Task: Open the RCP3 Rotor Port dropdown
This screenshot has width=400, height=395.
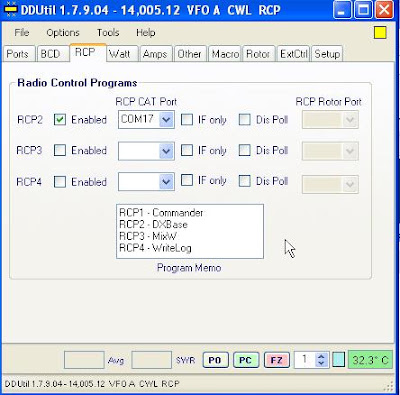Action: point(350,151)
